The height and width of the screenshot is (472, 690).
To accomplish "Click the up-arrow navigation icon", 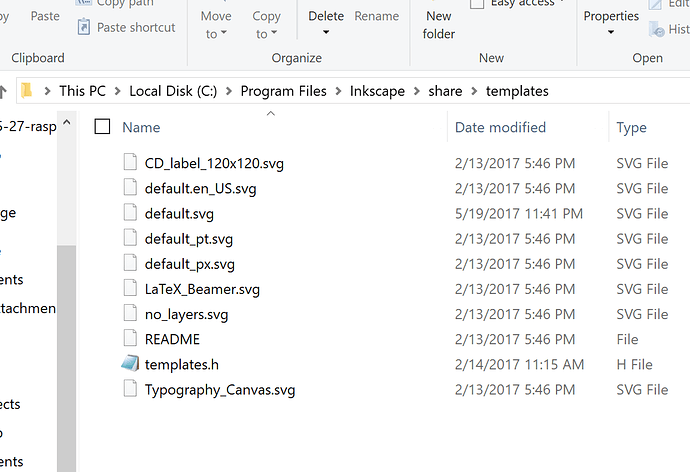I will click(3, 91).
